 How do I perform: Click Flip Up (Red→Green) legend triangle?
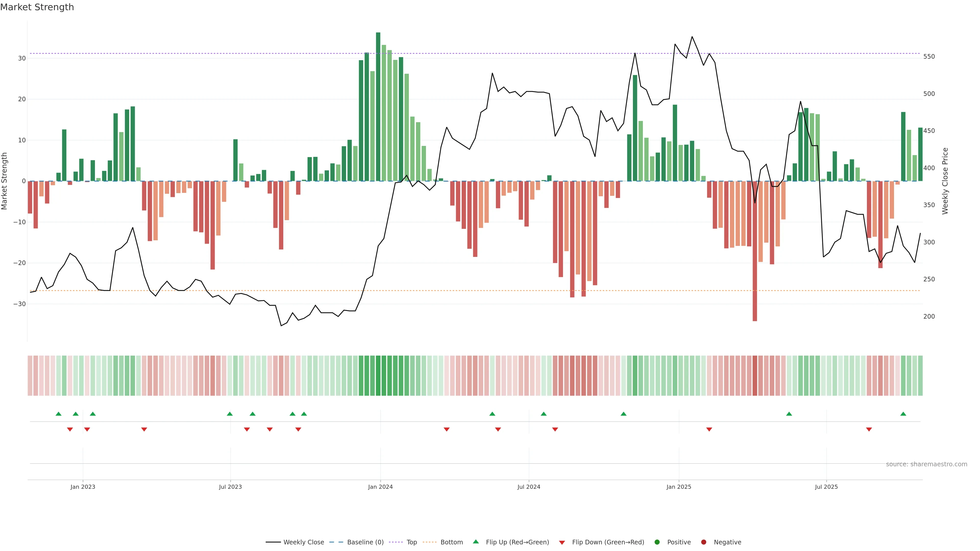click(x=475, y=542)
